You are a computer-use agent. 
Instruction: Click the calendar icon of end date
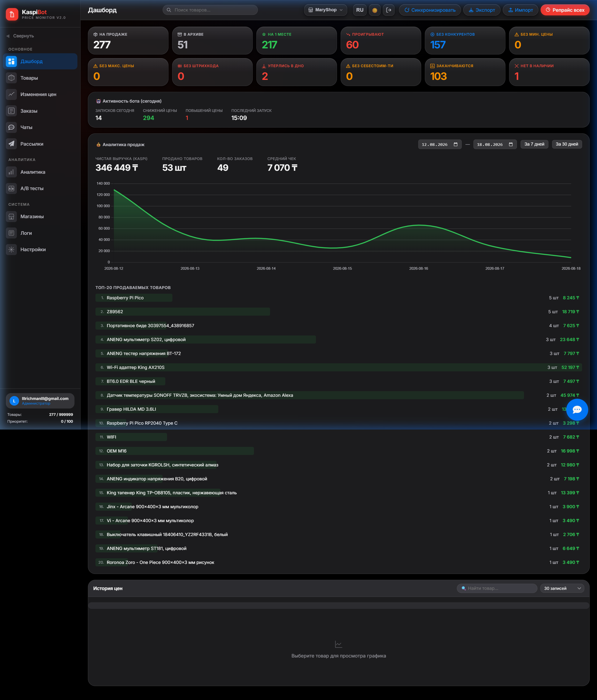[511, 144]
